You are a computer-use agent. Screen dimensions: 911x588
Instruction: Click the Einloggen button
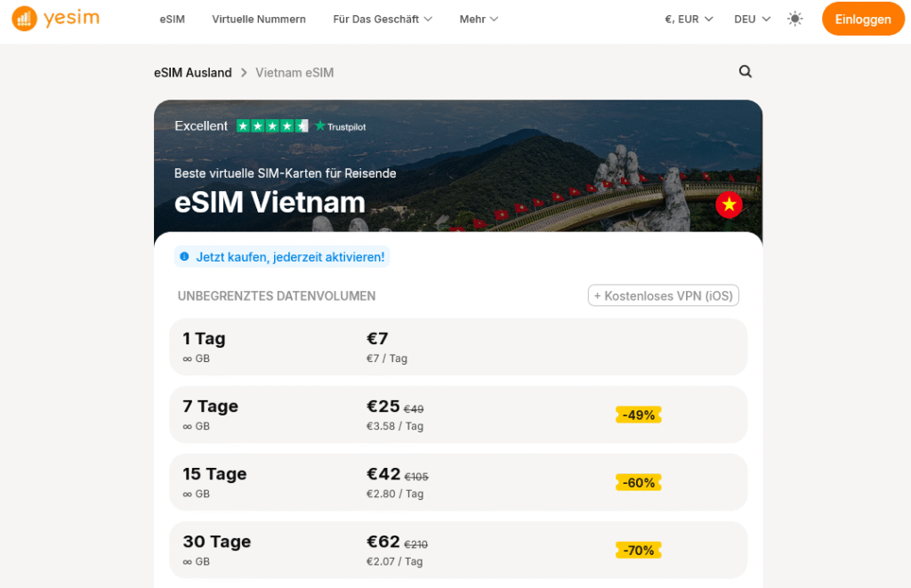863,18
